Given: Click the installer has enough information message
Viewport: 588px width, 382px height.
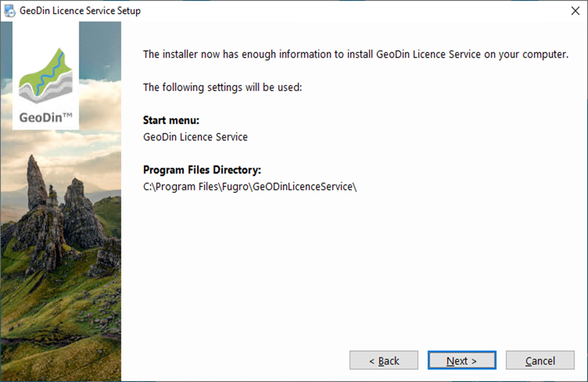Looking at the screenshot, I should pyautogui.click(x=356, y=55).
